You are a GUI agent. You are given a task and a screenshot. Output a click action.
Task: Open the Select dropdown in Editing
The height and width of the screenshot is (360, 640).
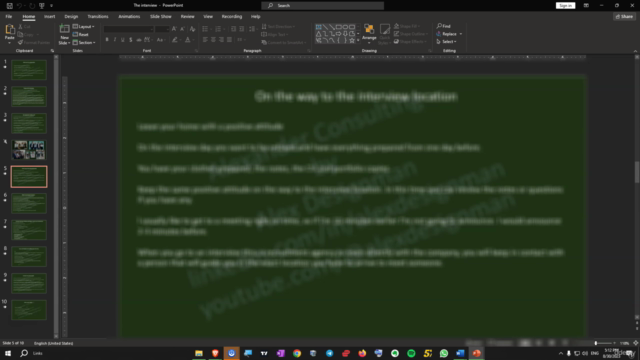click(446, 42)
